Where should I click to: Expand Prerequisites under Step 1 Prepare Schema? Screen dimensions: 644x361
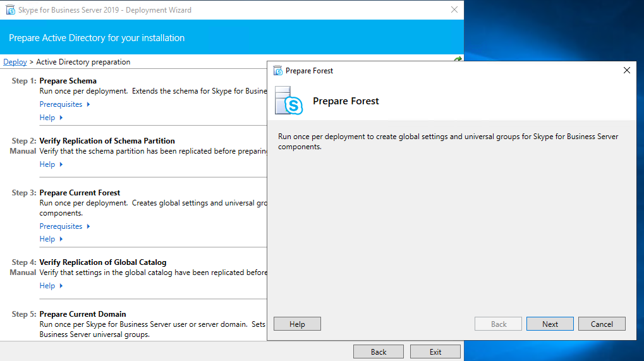click(x=64, y=104)
